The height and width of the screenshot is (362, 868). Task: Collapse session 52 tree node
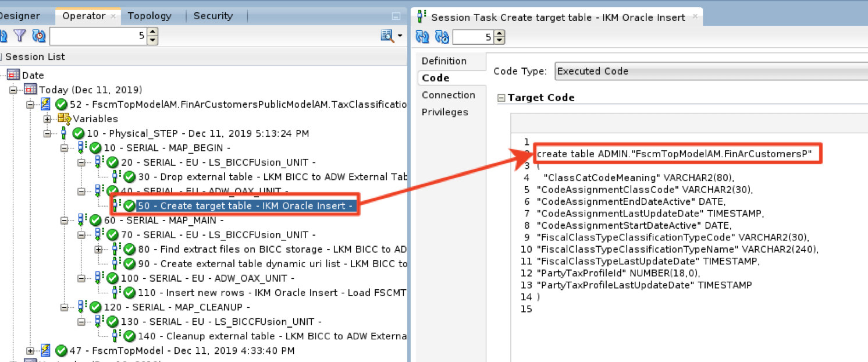click(30, 104)
